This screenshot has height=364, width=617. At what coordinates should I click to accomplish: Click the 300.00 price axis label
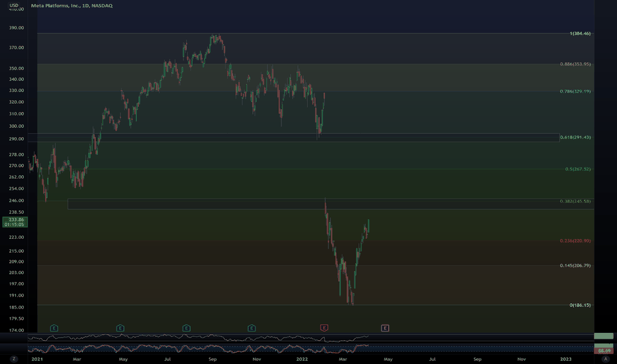click(17, 126)
